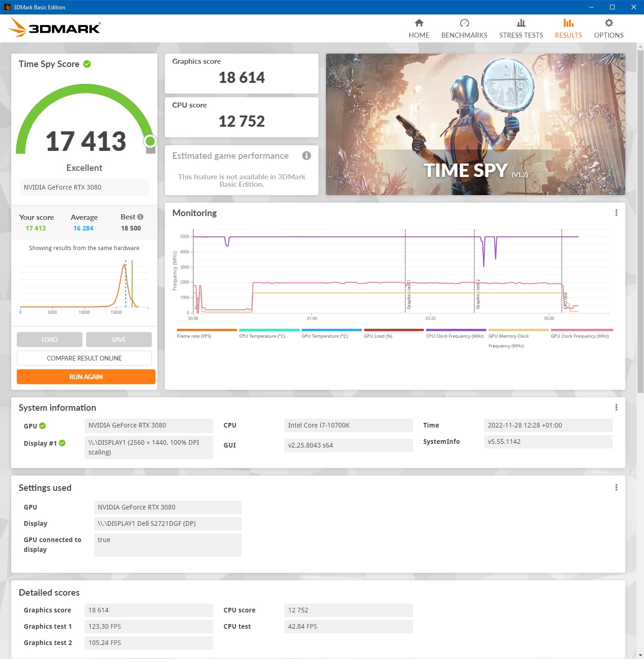Click CPU score value in Detailed scores
The height and width of the screenshot is (659, 644).
coord(348,610)
